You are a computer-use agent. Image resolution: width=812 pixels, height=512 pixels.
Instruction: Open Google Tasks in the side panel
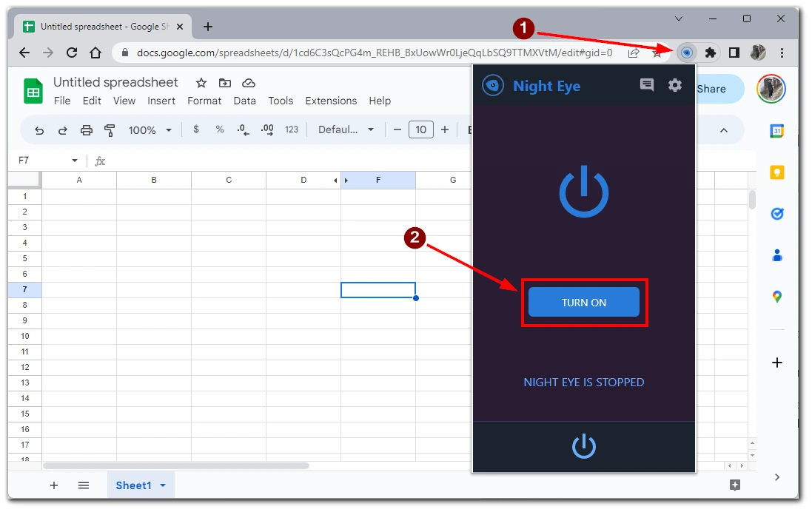tap(776, 214)
